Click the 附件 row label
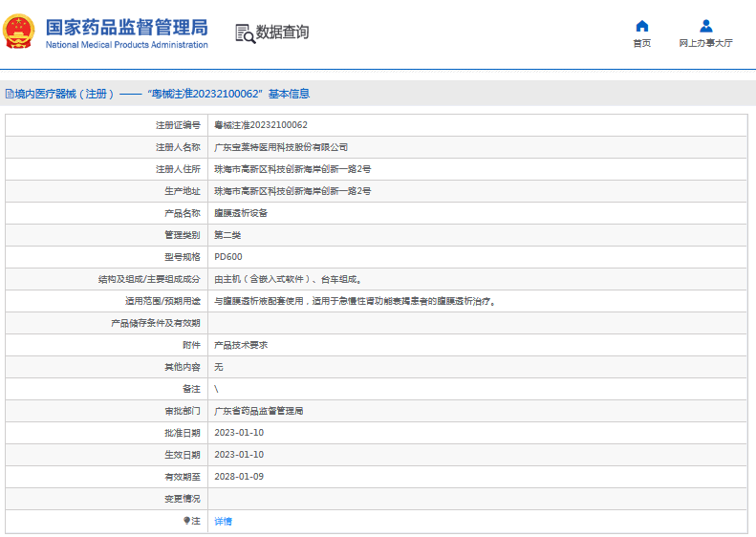The height and width of the screenshot is (537, 756). click(x=191, y=345)
